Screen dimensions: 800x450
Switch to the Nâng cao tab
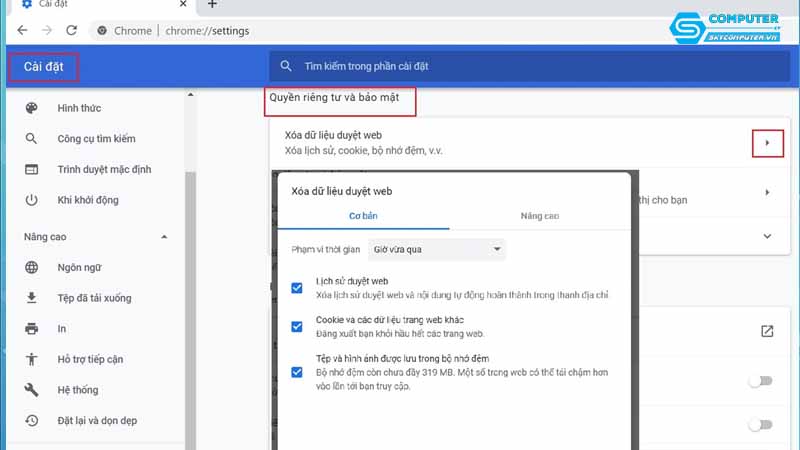[539, 216]
